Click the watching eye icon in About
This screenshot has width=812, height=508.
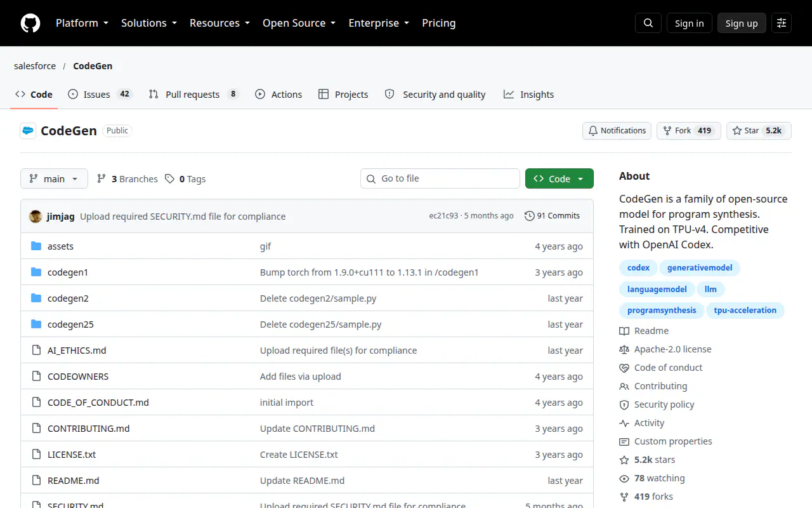[x=624, y=478]
